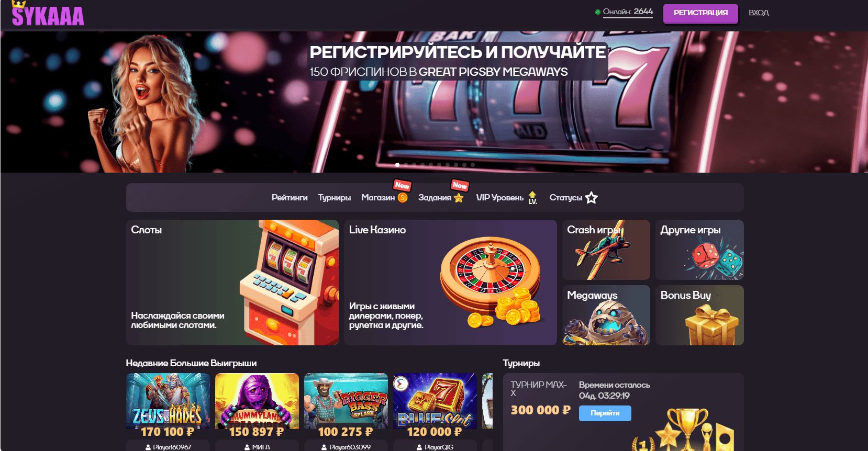The height and width of the screenshot is (451, 868).
Task: Open the Live Казино roulette card
Action: point(450,283)
